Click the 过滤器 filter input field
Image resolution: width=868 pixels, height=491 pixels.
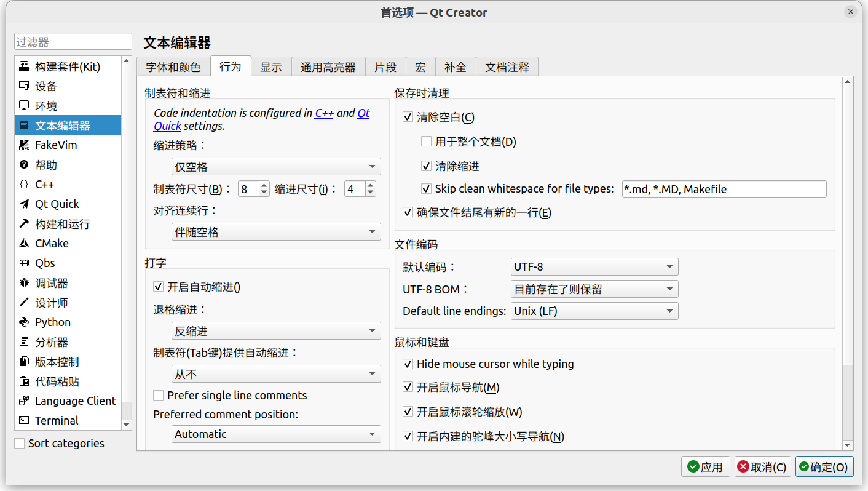click(73, 42)
